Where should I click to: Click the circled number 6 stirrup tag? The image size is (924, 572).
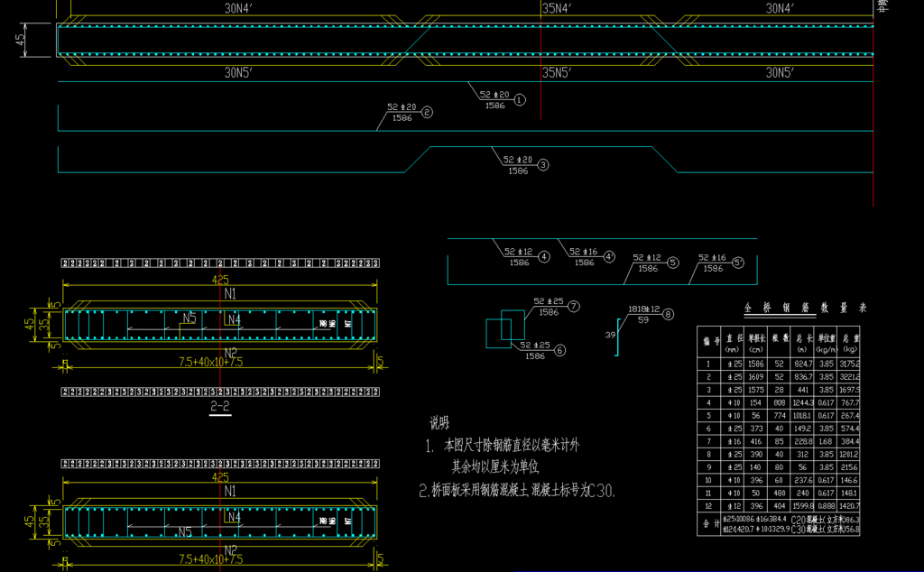[559, 350]
